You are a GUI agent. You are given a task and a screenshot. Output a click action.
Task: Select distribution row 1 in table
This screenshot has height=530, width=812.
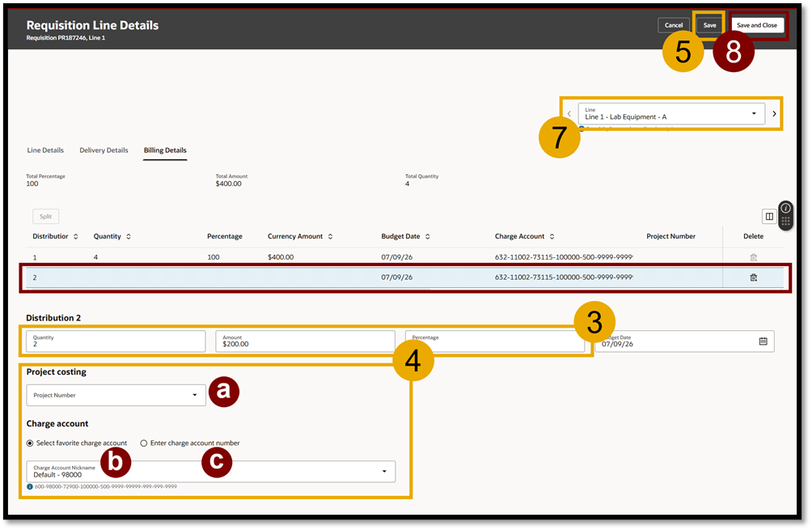(404, 257)
